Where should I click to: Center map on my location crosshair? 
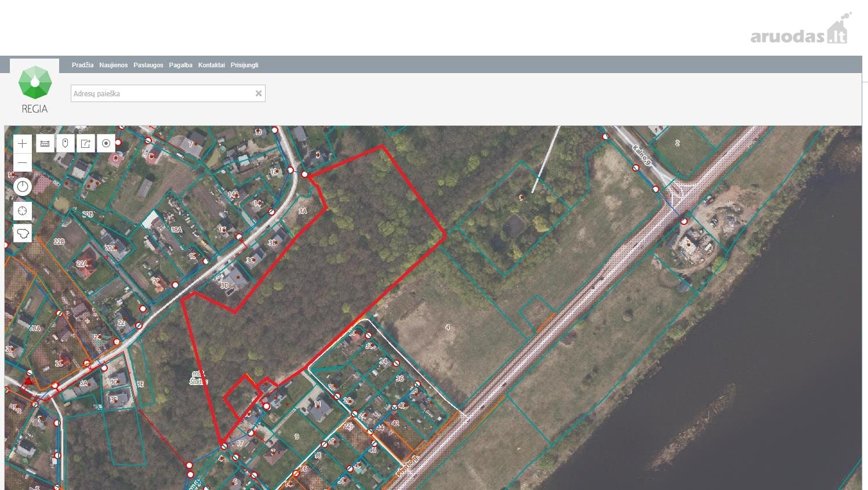(x=23, y=210)
